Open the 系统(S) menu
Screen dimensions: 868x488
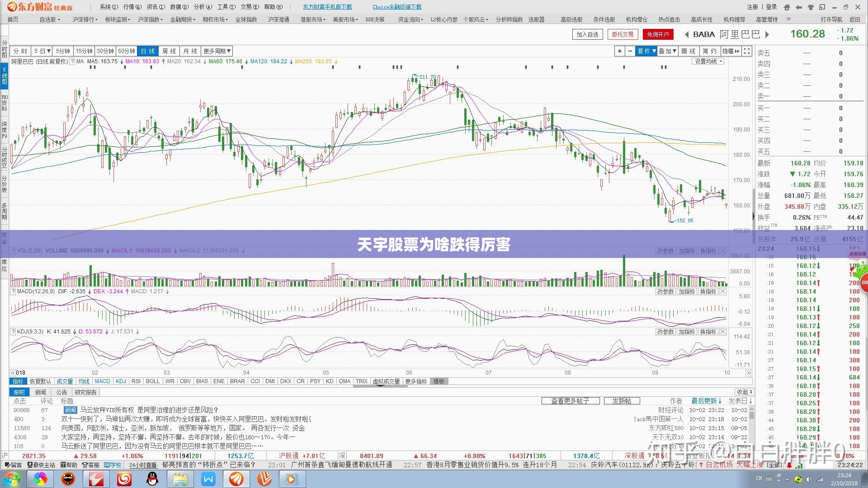(108, 7)
